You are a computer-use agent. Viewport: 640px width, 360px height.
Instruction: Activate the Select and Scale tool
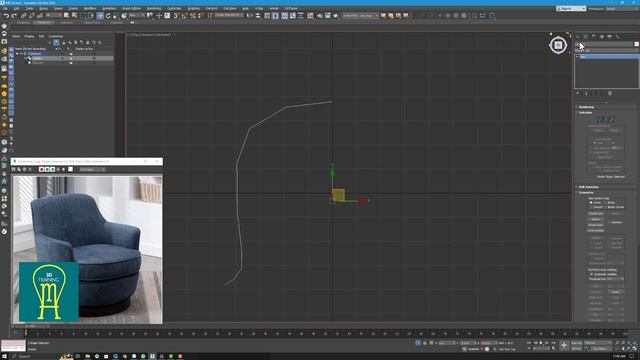click(x=116, y=16)
